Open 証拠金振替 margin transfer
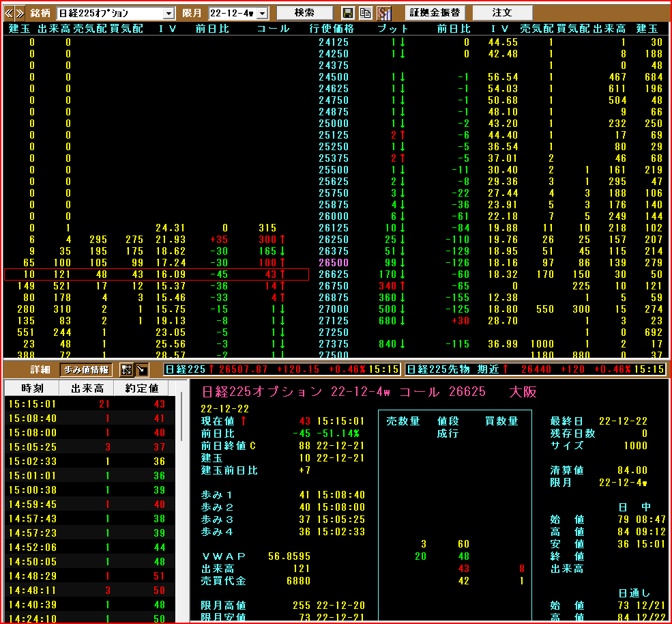 435,13
